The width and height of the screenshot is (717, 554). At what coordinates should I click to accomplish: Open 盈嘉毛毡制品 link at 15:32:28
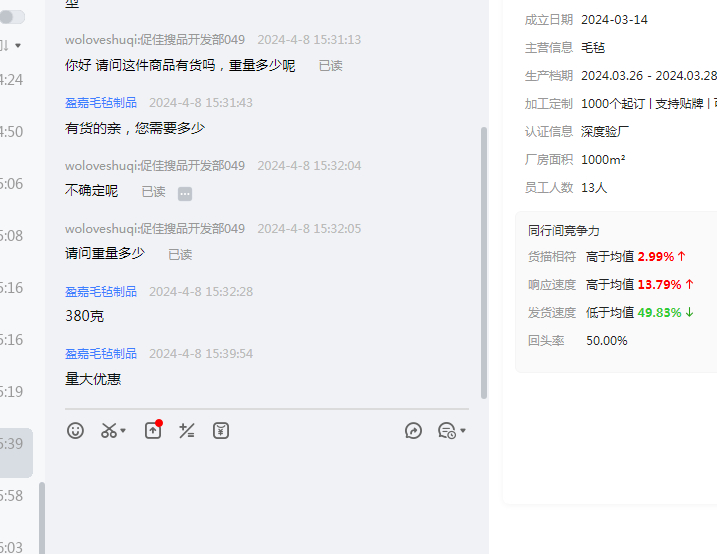click(x=101, y=292)
